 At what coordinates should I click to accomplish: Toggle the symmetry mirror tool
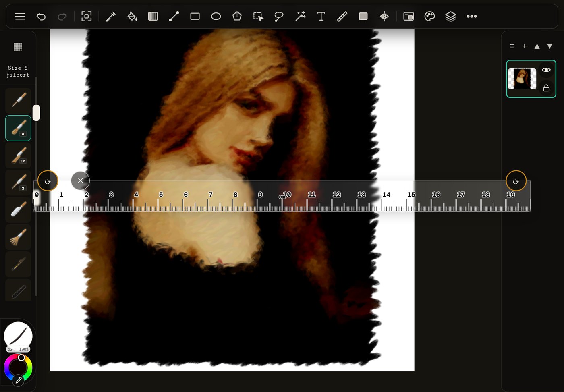(x=384, y=17)
